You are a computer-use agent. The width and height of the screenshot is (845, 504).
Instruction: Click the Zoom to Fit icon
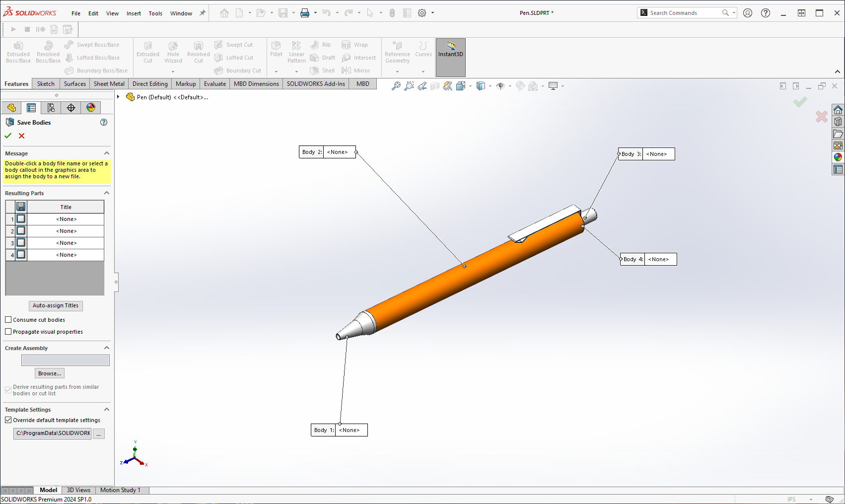pos(396,86)
